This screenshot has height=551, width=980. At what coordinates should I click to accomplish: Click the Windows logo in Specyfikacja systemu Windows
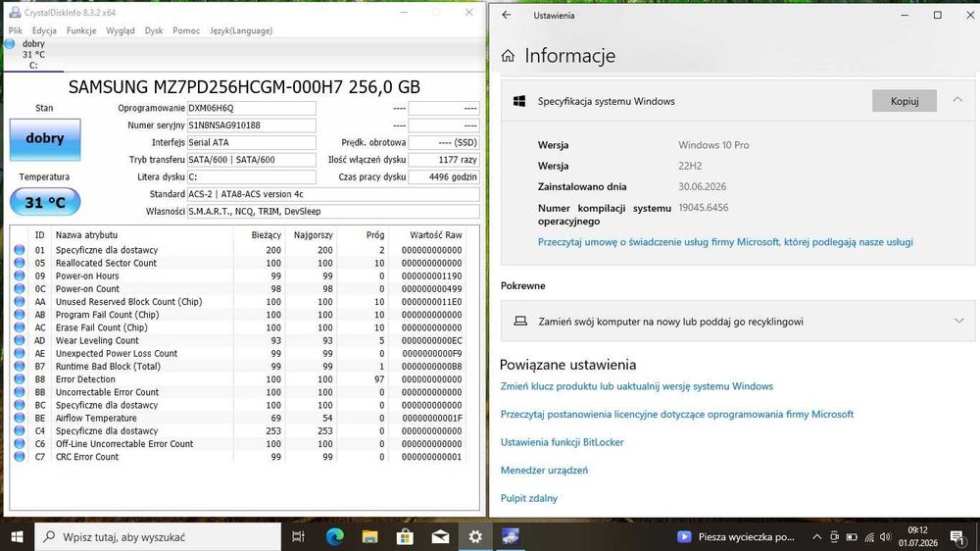coord(518,101)
